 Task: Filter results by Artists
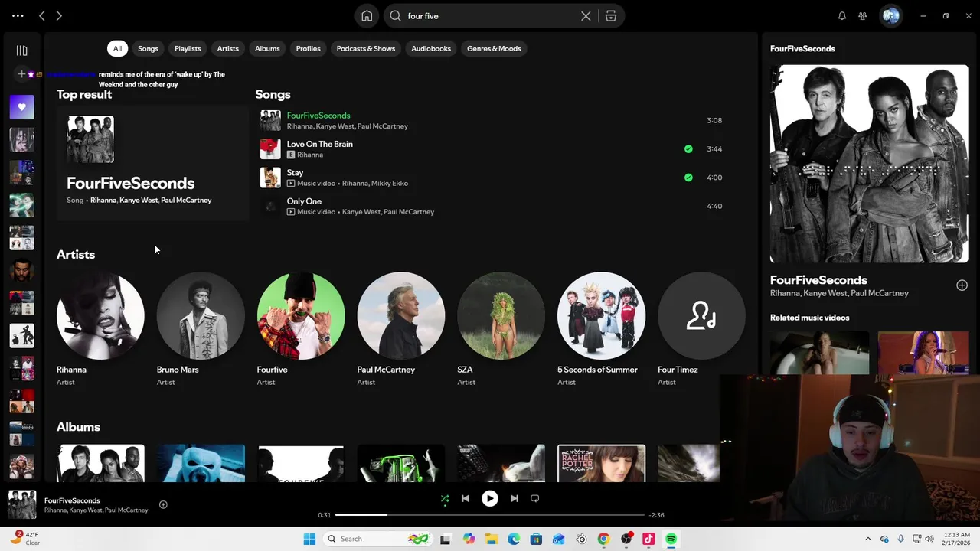(227, 48)
